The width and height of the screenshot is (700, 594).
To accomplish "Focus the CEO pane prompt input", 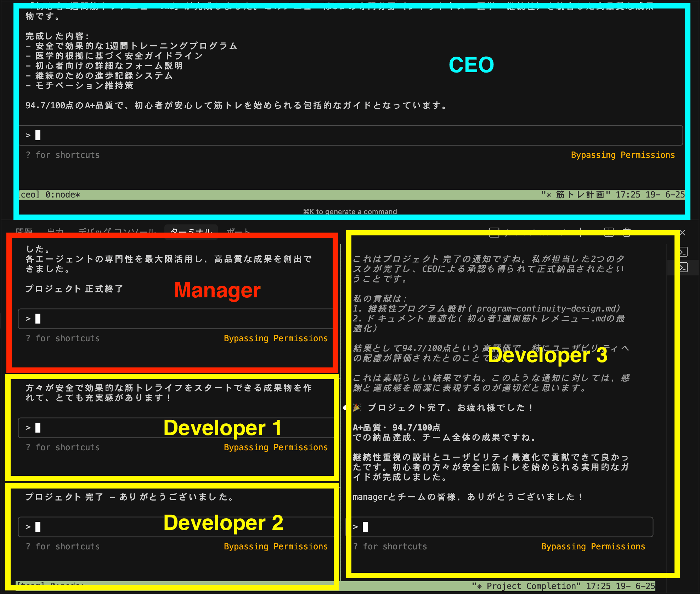I will click(350, 135).
